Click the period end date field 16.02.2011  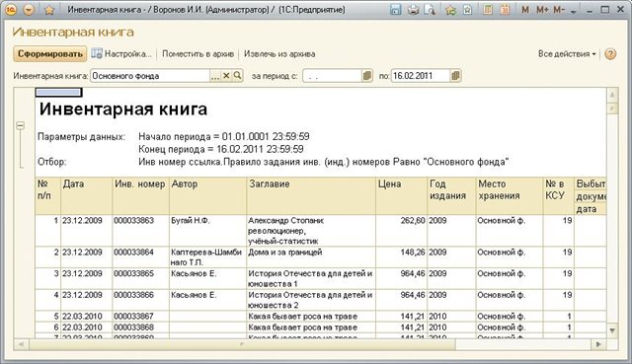tap(420, 76)
